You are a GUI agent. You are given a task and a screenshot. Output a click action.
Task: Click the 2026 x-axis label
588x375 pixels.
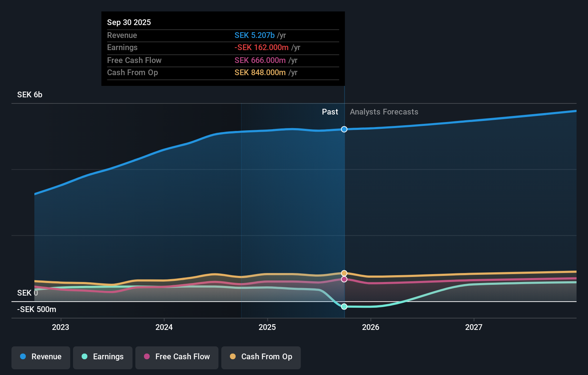click(371, 327)
